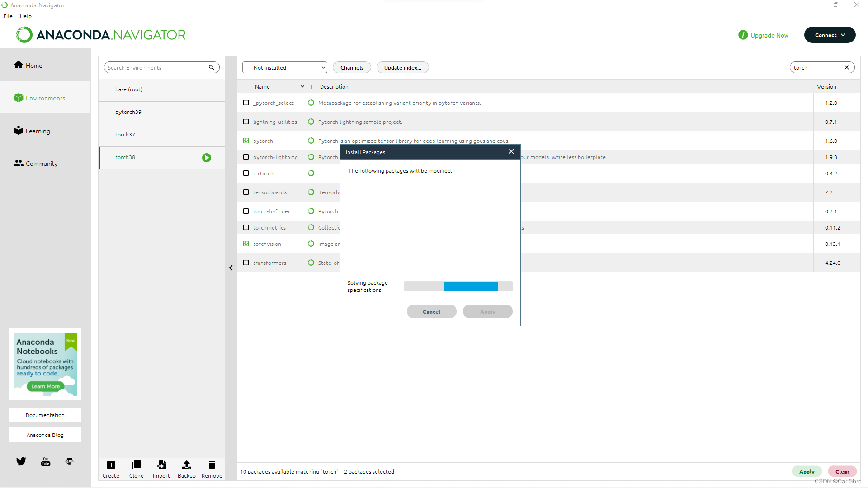Toggle the pytorch-lightning package checkbox
868x488 pixels.
pos(246,157)
